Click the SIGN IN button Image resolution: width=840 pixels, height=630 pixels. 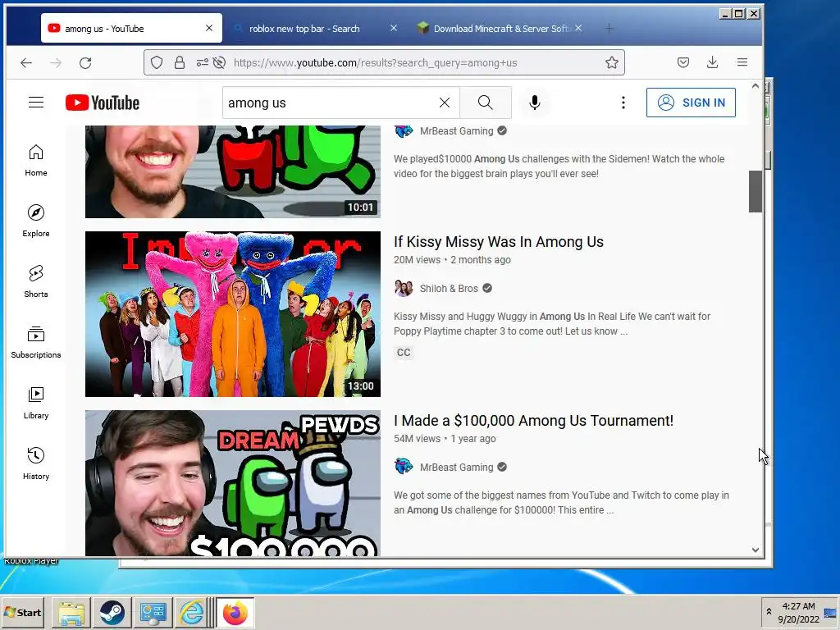pos(691,103)
